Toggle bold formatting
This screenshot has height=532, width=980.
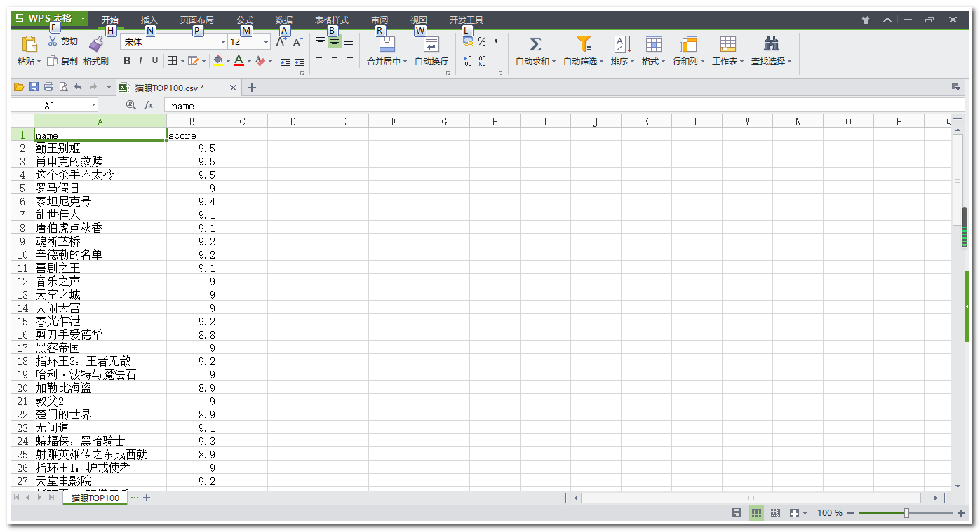(127, 61)
